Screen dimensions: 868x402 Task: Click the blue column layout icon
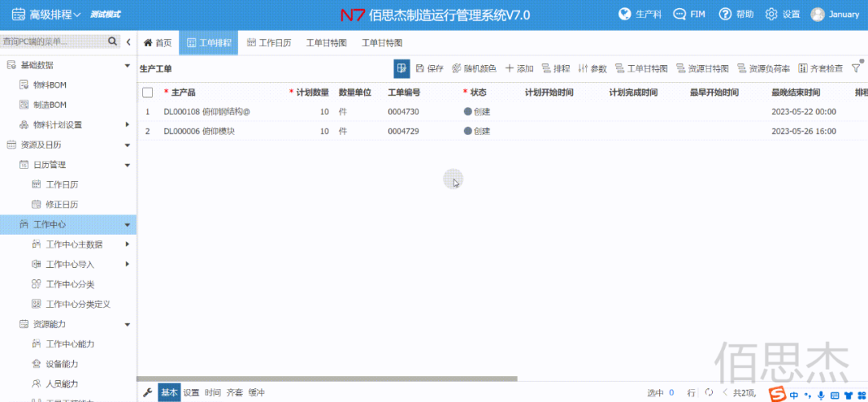tap(402, 69)
